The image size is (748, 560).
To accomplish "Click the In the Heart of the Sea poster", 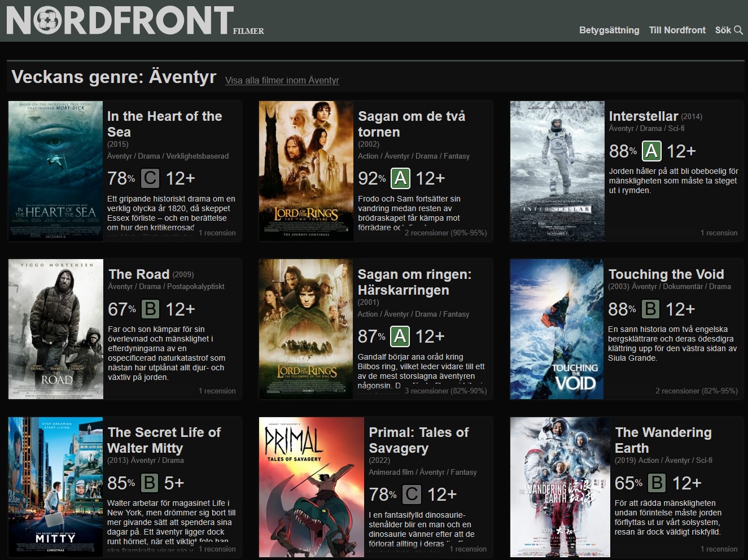I will (x=56, y=171).
